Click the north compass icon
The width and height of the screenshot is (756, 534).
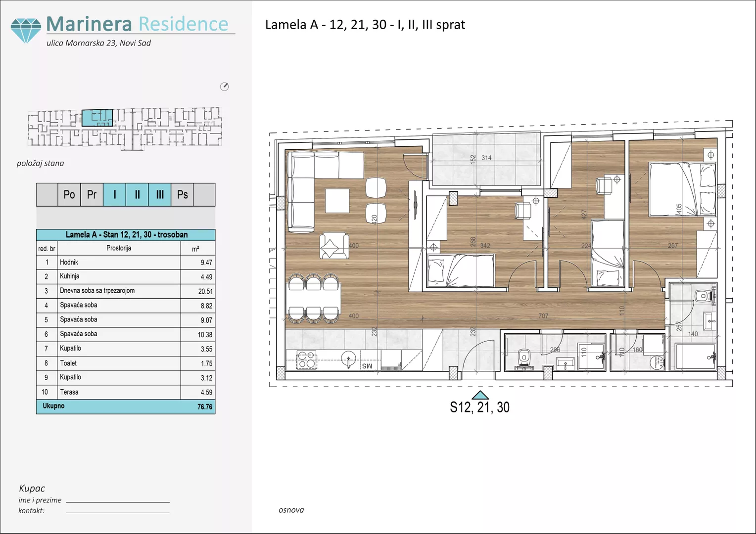(x=224, y=87)
